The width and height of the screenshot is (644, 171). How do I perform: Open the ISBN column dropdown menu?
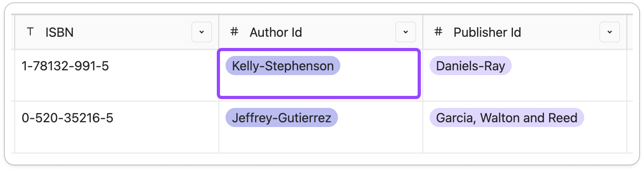[x=202, y=32]
